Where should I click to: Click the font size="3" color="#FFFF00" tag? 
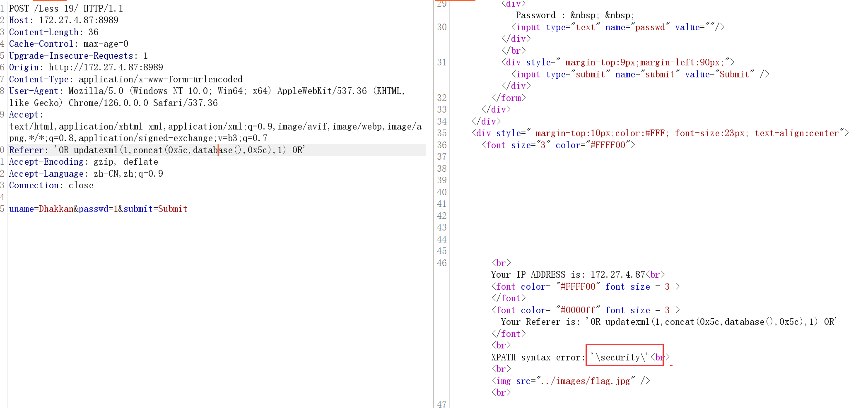pos(558,145)
